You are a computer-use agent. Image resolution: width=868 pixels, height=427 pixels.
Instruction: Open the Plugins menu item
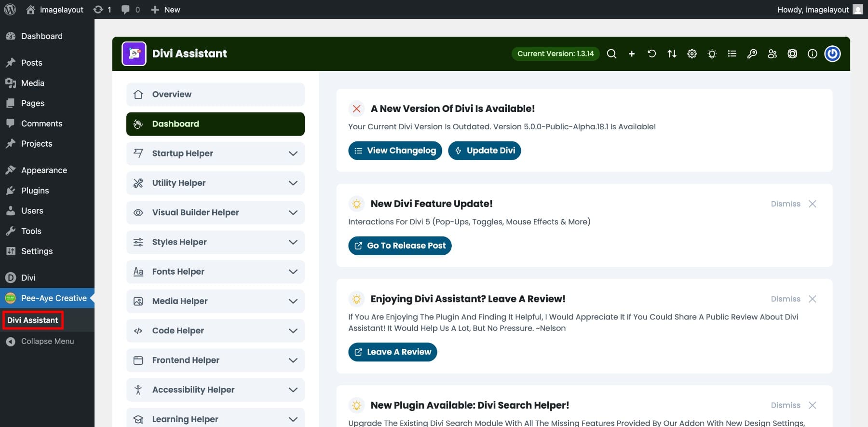[x=47, y=191]
